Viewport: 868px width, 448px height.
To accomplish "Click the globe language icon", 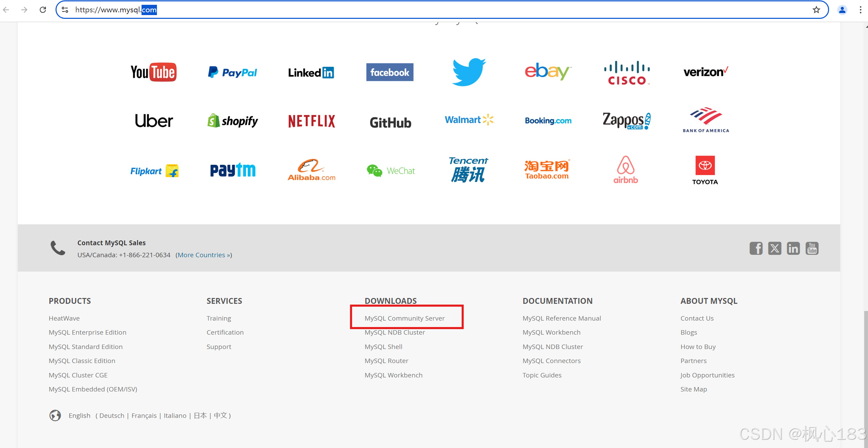I will pos(55,415).
